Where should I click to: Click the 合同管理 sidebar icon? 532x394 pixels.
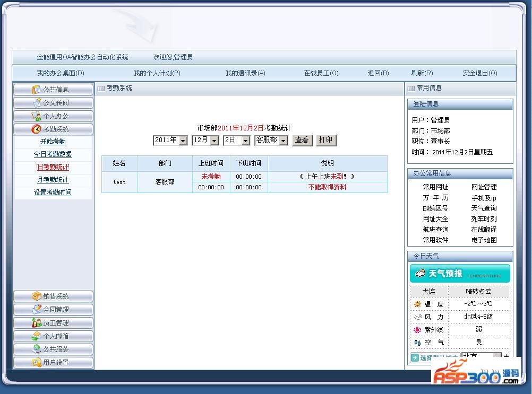click(x=36, y=310)
